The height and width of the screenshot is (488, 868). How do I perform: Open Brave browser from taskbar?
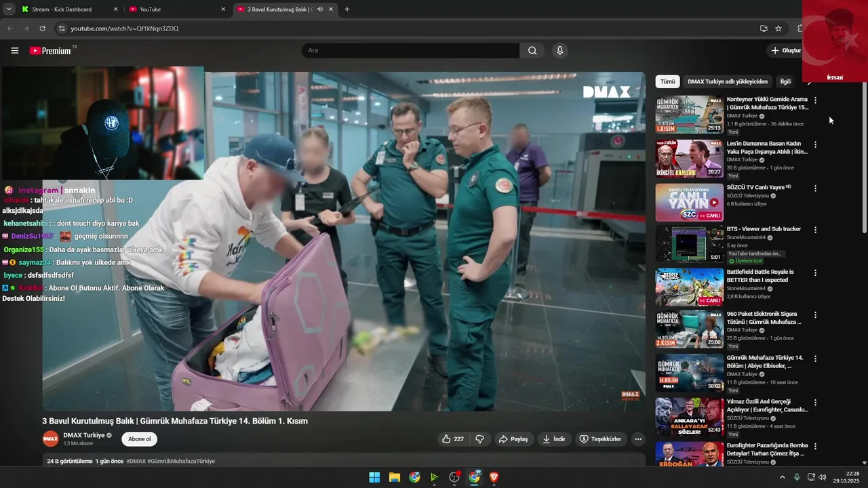494,477
